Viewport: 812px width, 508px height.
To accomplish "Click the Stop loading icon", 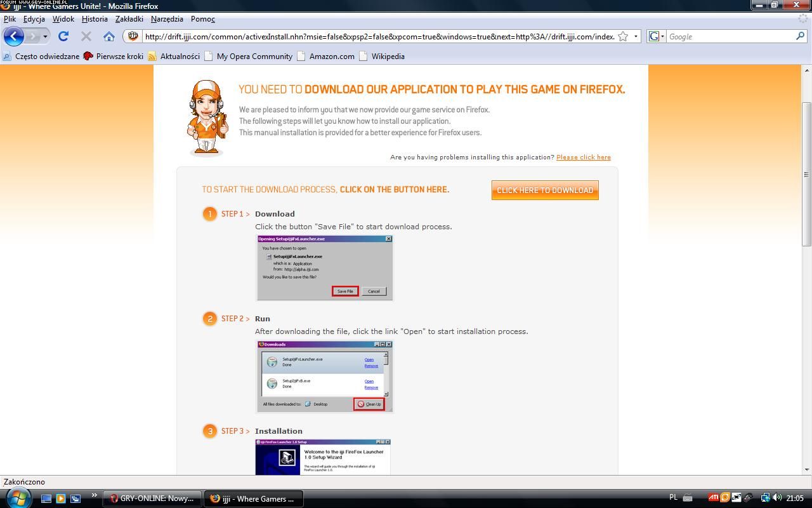I will [x=86, y=36].
